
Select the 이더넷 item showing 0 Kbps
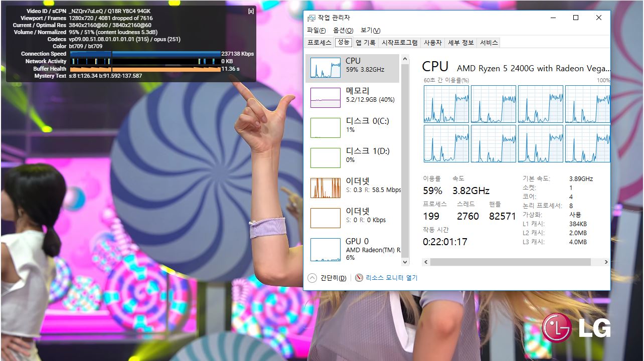pos(352,218)
